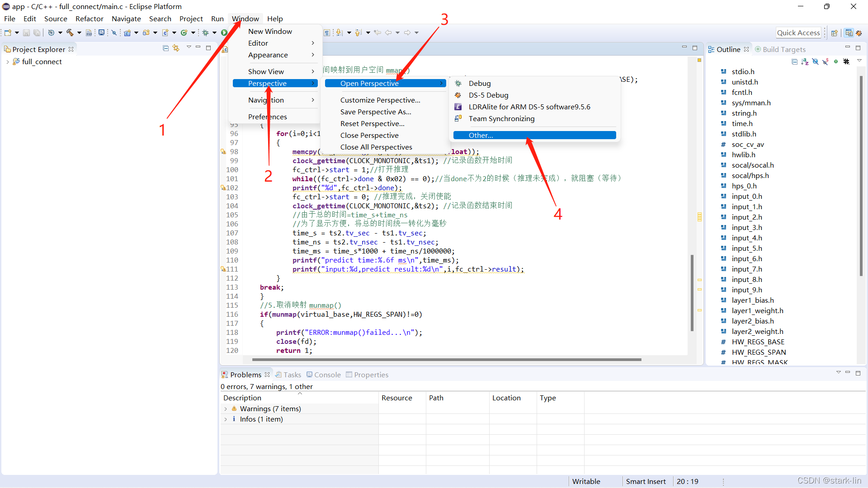This screenshot has width=868, height=488.
Task: Click the green Run launch icon
Action: (224, 33)
